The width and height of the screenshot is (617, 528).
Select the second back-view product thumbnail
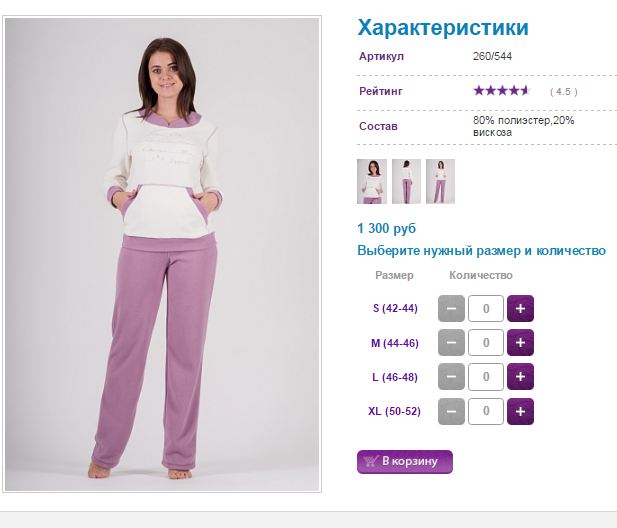click(x=406, y=181)
